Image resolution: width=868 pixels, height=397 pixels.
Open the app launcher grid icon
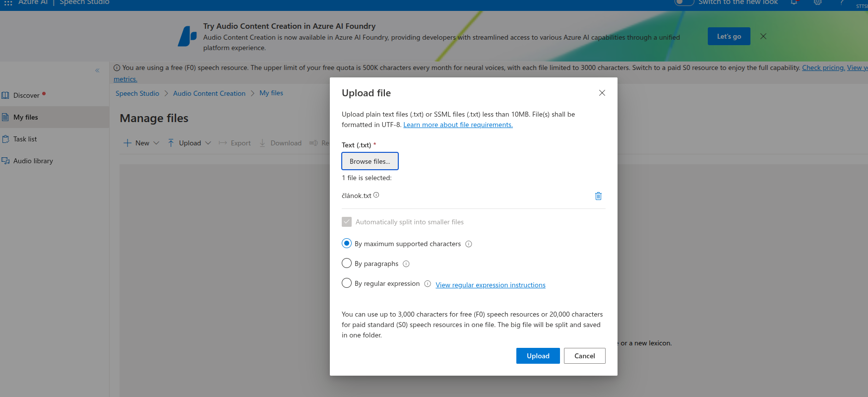point(8,3)
